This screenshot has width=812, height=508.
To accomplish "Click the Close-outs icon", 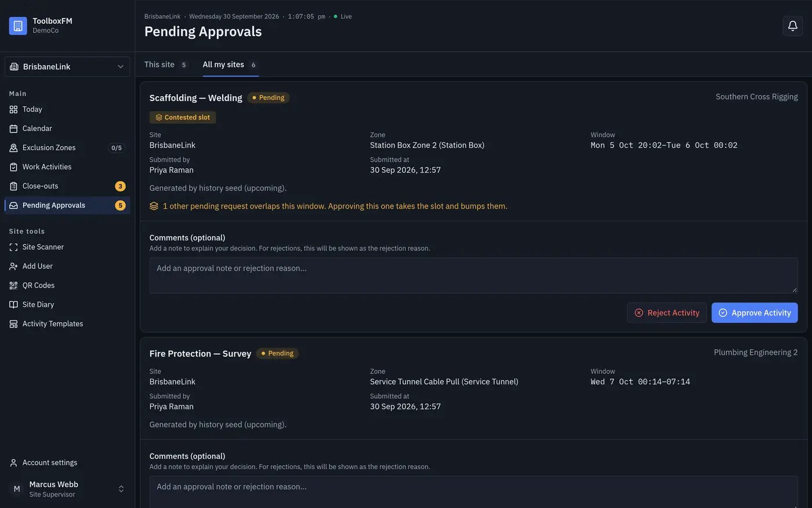I will 13,186.
